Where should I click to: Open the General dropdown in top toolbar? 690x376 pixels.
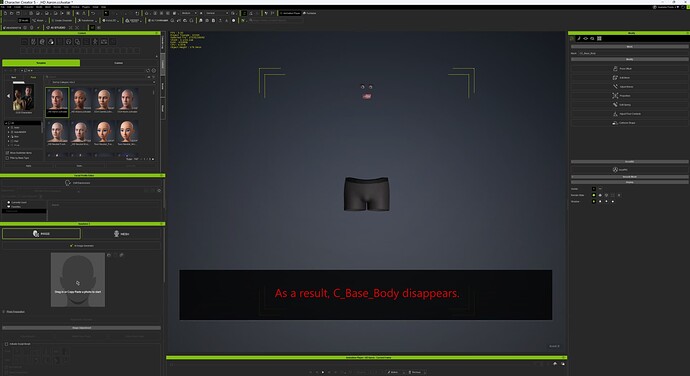(217, 13)
